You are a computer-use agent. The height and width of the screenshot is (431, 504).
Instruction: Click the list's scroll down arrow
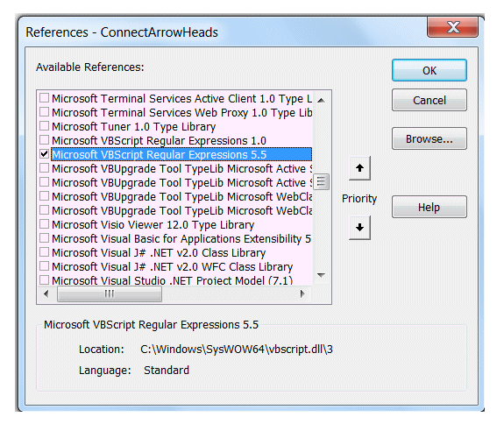point(321,275)
